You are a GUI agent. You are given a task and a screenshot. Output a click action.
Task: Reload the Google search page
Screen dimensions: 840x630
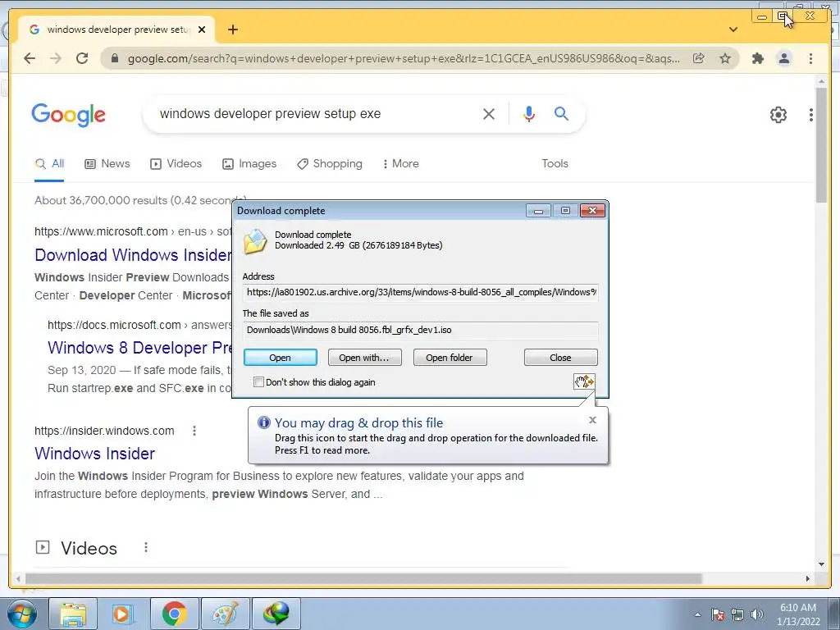(x=82, y=58)
